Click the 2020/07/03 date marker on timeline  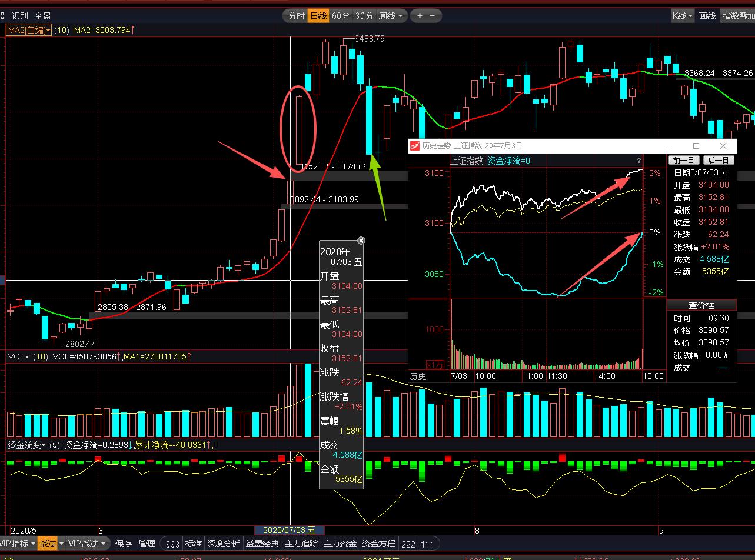(x=289, y=530)
